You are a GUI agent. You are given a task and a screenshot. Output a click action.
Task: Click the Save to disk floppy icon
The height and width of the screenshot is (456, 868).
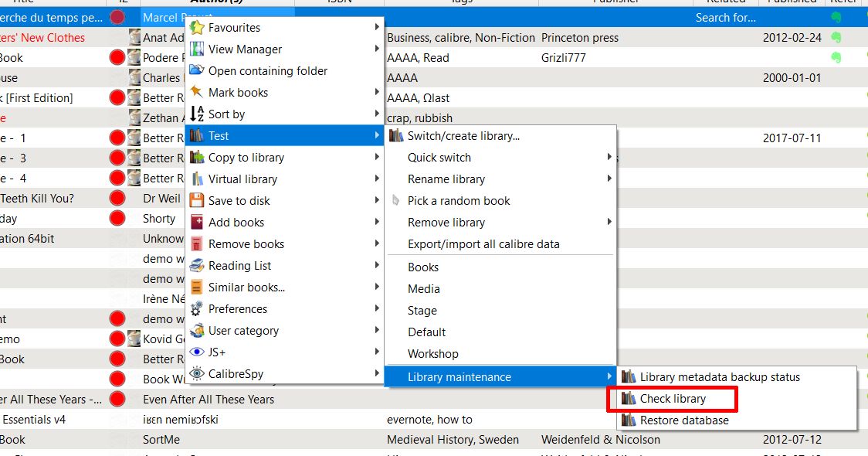tap(197, 201)
